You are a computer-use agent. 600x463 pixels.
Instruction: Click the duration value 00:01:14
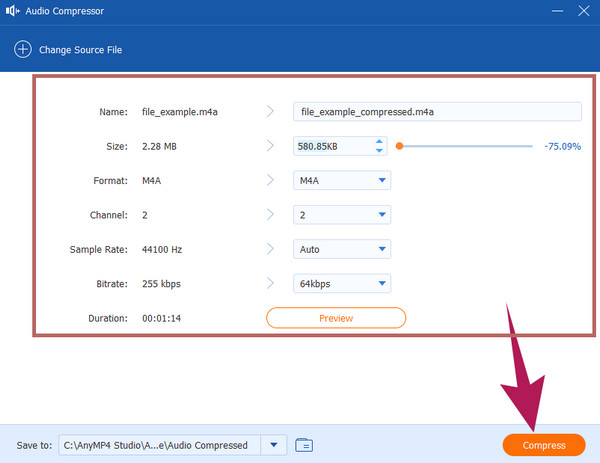click(161, 318)
